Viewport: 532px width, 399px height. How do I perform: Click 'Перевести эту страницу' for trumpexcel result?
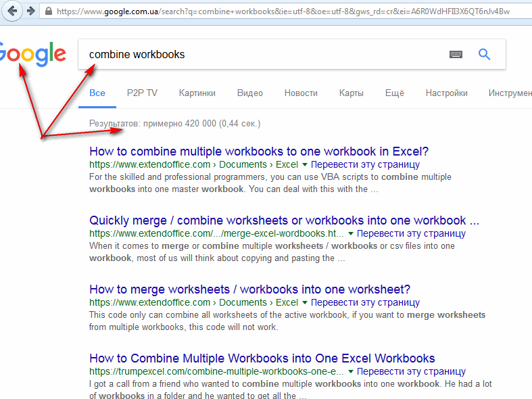tap(411, 371)
